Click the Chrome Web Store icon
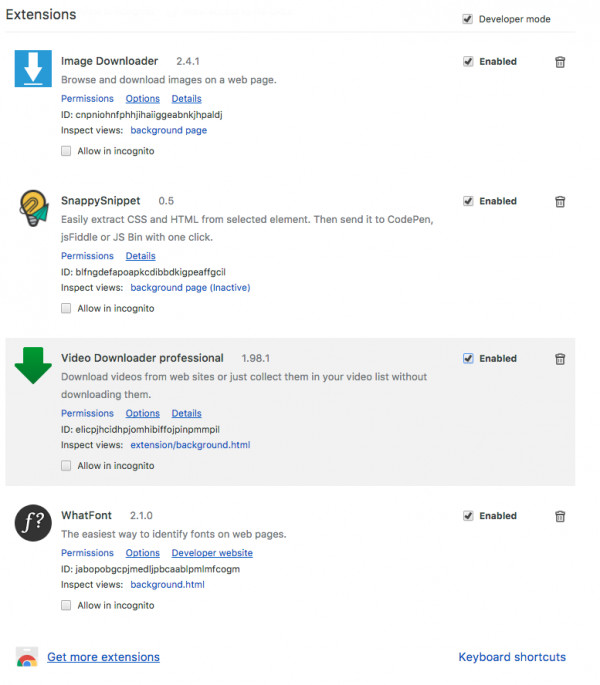Viewport: 600px width, 685px height. tap(27, 657)
